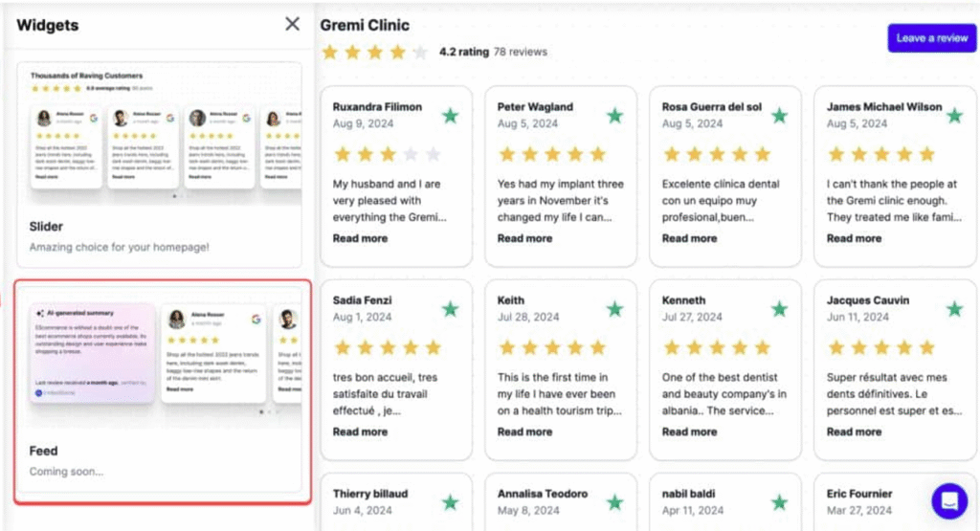The height and width of the screenshot is (531, 980).
Task: Read more of Peter Wagland's review
Action: [x=524, y=238]
